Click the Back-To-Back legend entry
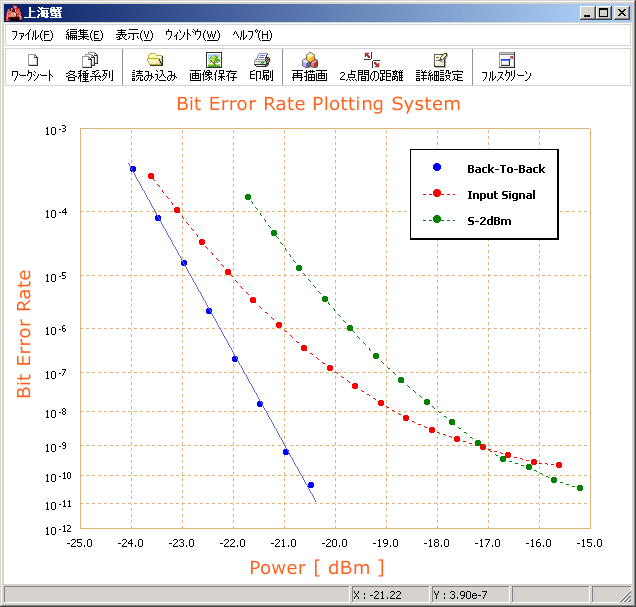636x607 pixels. pos(505,169)
